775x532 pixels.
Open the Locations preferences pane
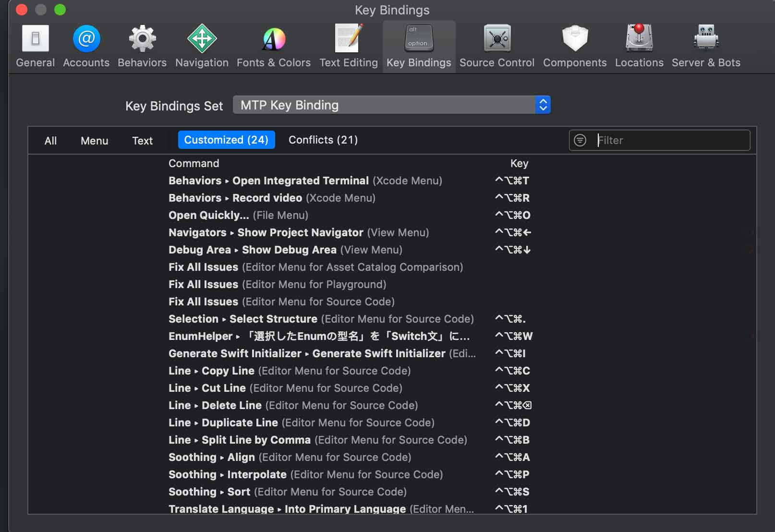pos(639,46)
